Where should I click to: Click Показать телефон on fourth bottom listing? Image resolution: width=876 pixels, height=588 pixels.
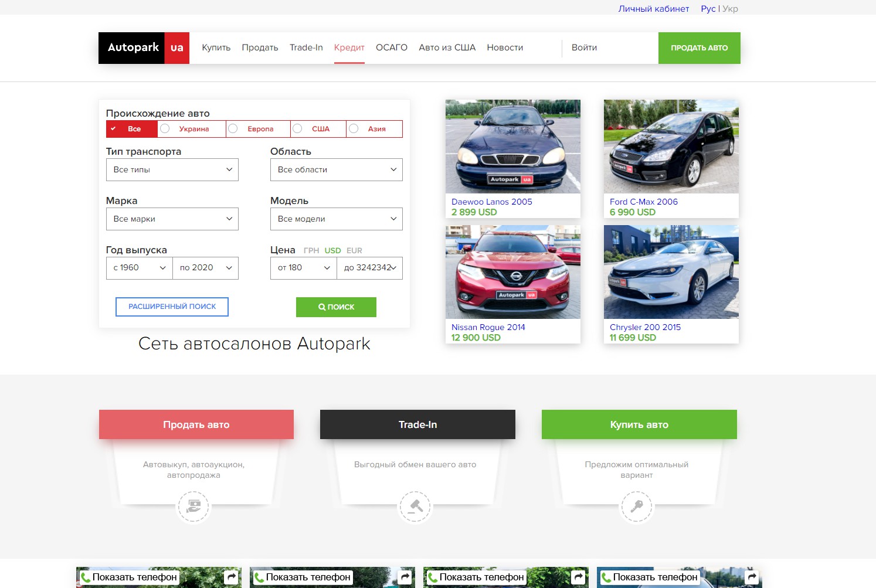(x=650, y=577)
